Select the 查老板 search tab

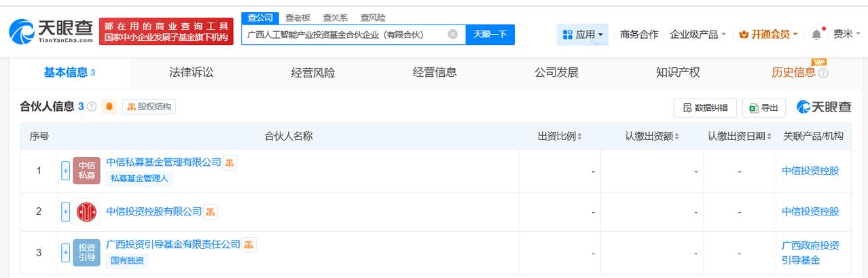pos(297,18)
